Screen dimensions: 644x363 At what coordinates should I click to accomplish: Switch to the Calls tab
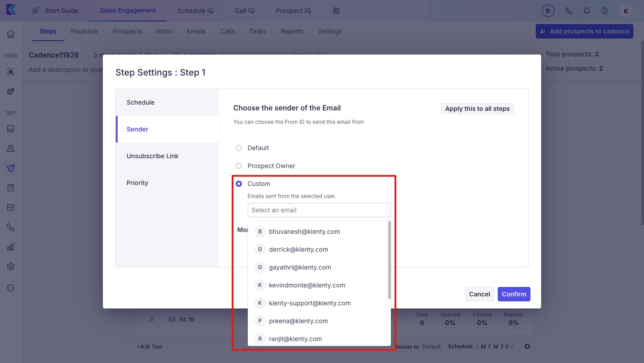(x=228, y=31)
